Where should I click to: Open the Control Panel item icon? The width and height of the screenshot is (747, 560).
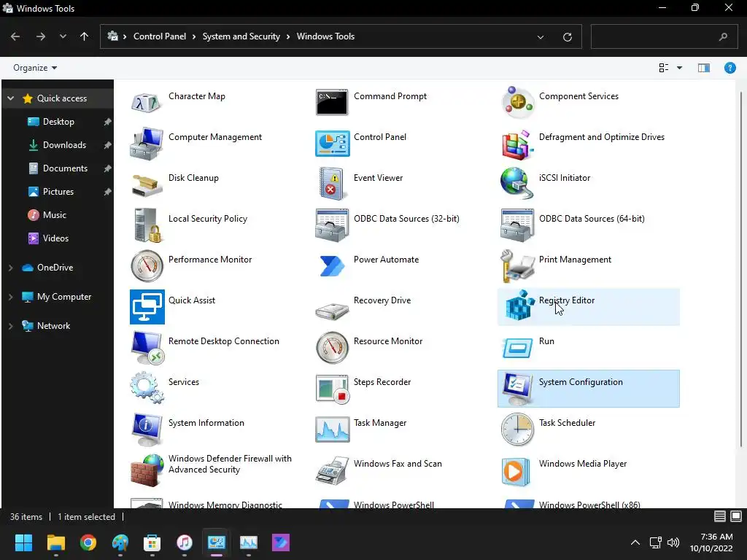tap(332, 144)
